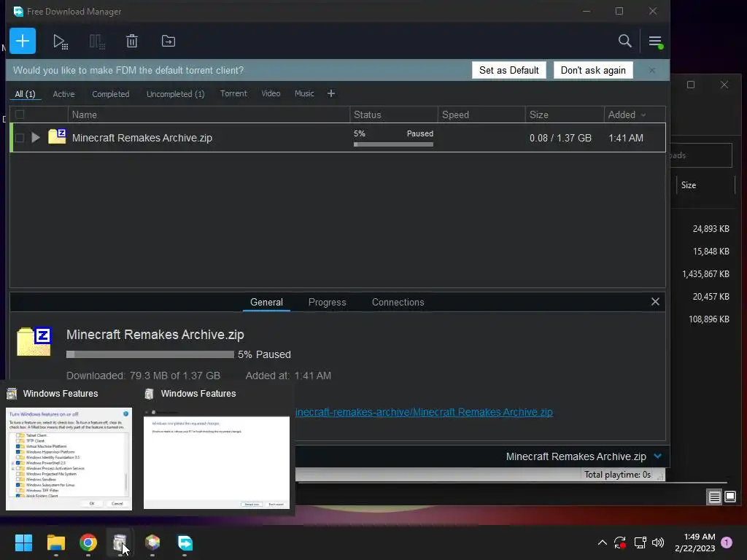747x560 pixels.
Task: Click the sync update tray icon
Action: click(620, 542)
